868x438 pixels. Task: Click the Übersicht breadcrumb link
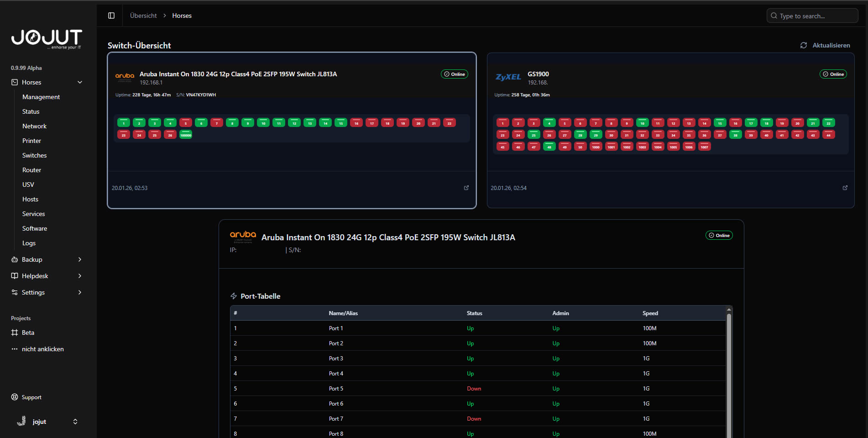click(143, 16)
